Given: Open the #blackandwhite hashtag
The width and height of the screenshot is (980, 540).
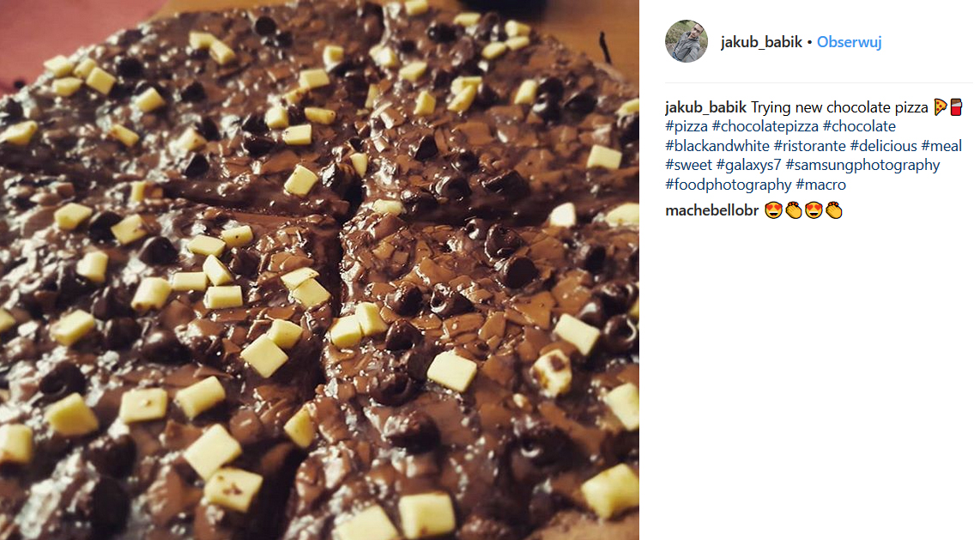Looking at the screenshot, I should [x=717, y=146].
